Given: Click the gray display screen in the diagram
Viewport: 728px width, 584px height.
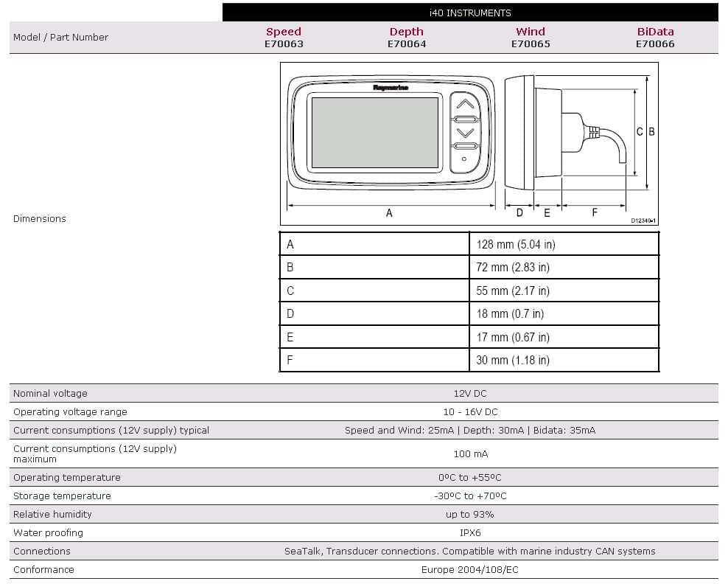Looking at the screenshot, I should [375, 133].
